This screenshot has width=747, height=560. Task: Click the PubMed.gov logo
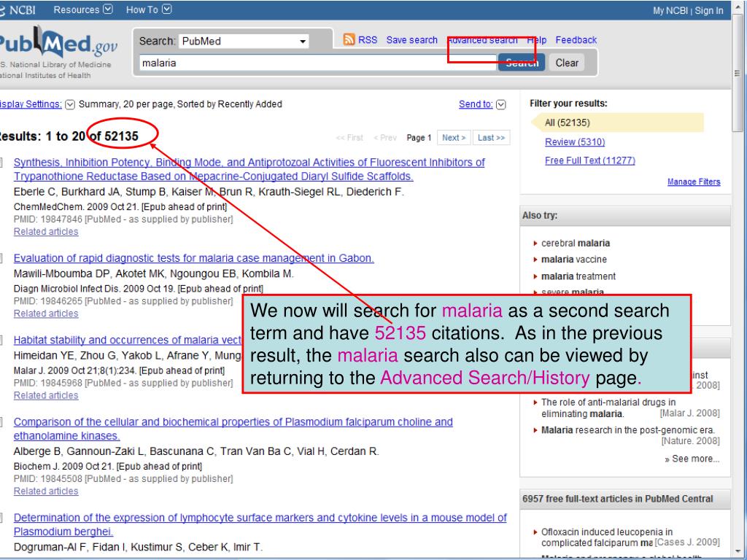tap(57, 43)
